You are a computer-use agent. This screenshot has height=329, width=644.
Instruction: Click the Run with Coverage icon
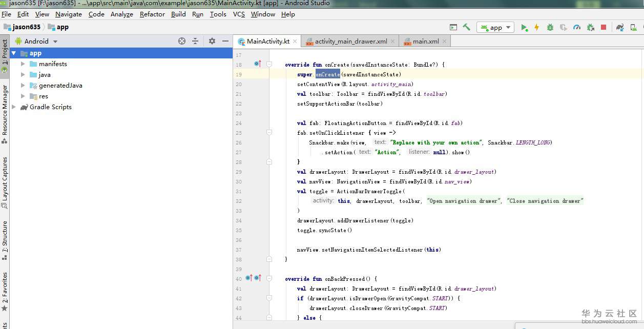[564, 27]
